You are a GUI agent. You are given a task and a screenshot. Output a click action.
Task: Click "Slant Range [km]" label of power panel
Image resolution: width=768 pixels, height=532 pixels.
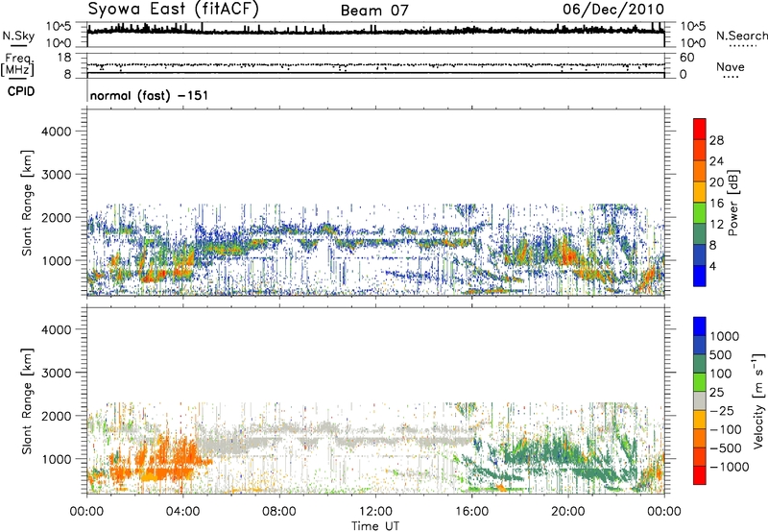pyautogui.click(x=27, y=203)
